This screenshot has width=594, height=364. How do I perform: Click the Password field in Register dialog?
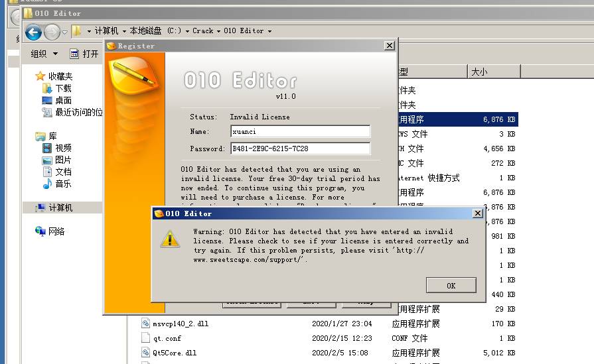tap(300, 149)
